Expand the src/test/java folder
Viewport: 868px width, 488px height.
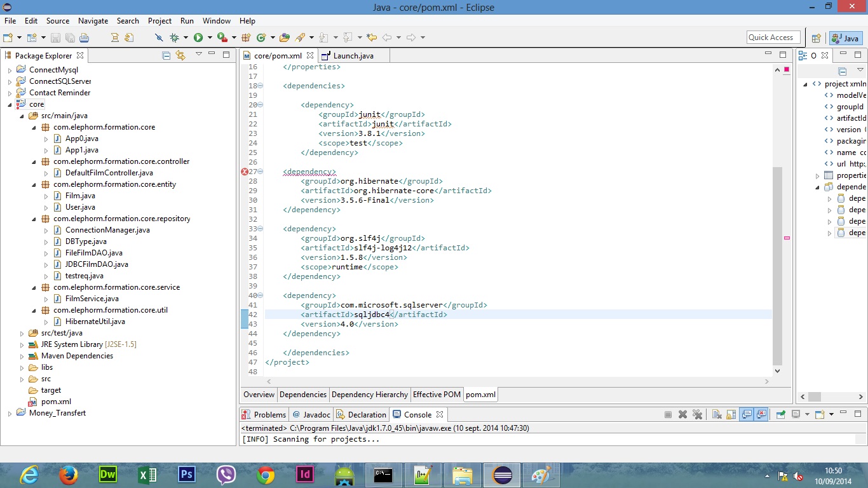[x=22, y=333]
